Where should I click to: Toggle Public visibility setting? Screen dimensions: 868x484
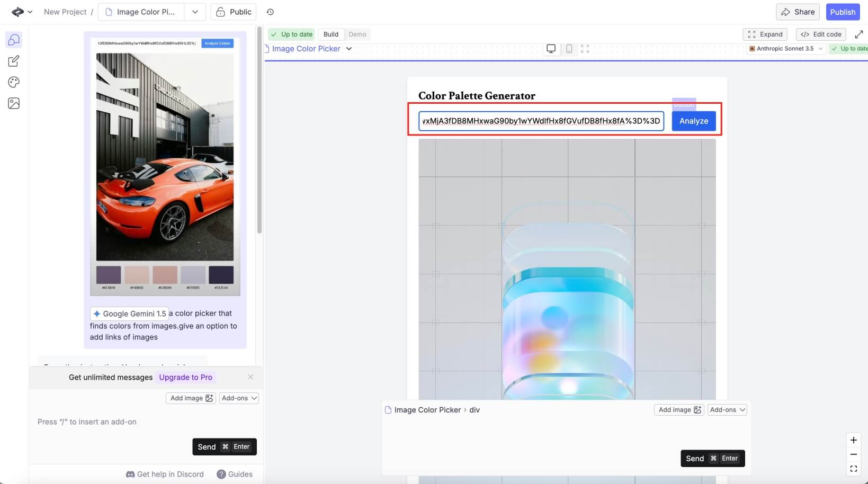[234, 12]
